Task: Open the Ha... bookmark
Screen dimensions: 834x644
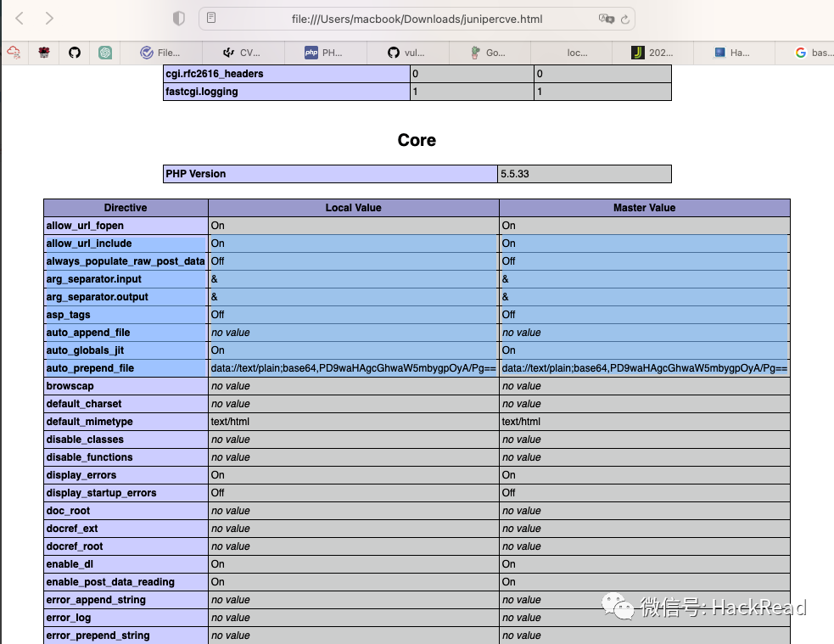Action: [x=732, y=53]
